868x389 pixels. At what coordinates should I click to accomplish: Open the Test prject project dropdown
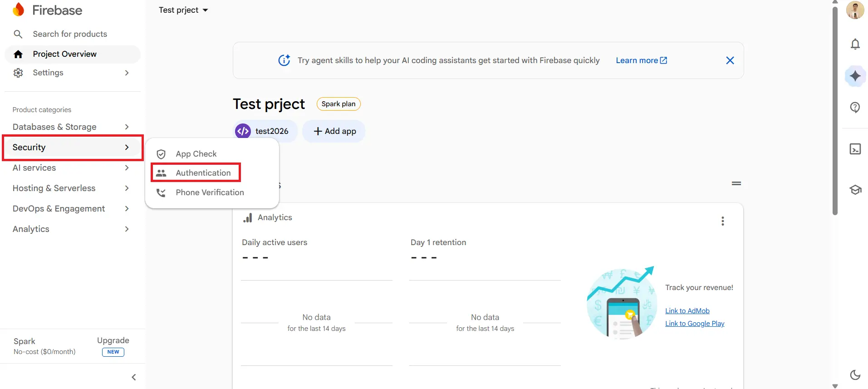(183, 10)
